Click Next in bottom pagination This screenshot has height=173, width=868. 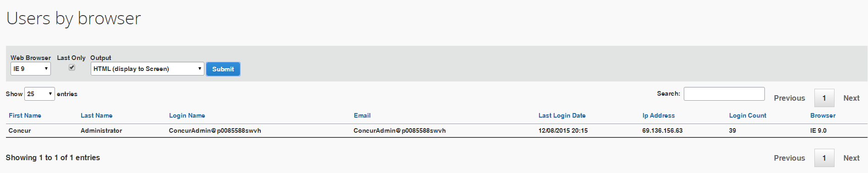point(851,158)
